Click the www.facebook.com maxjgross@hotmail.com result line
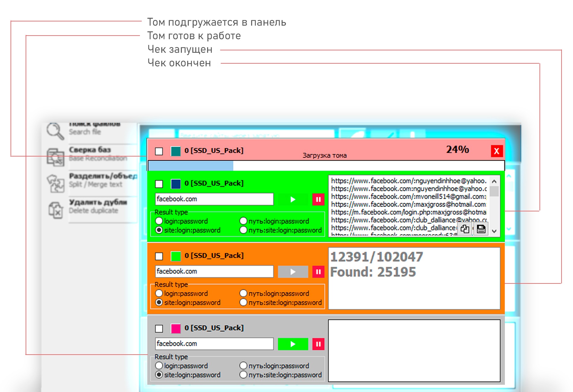Screen dimensions: 573x392 point(409,204)
